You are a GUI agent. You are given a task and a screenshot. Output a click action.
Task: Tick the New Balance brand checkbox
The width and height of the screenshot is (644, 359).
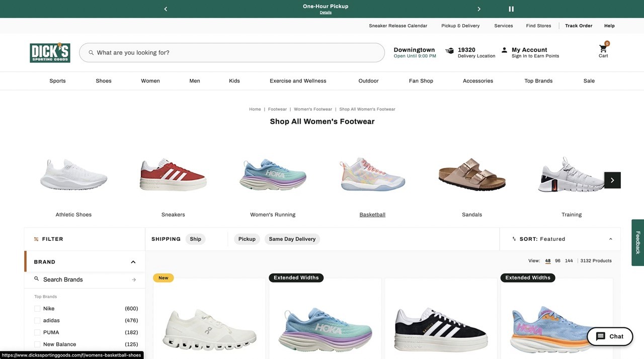click(37, 344)
